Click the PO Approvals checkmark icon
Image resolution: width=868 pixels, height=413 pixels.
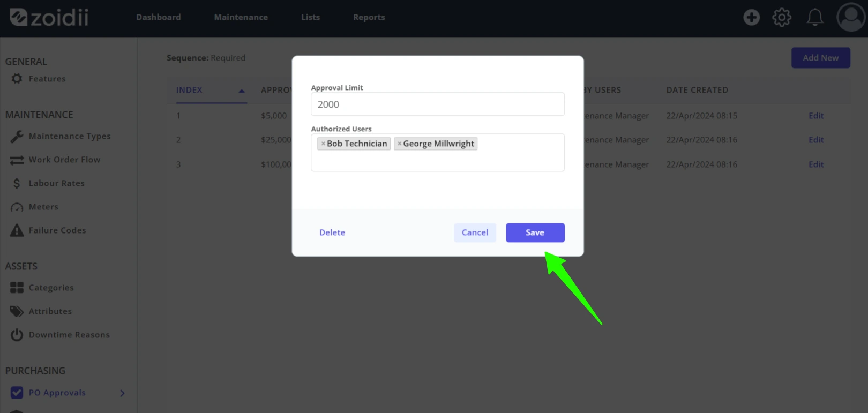[17, 393]
